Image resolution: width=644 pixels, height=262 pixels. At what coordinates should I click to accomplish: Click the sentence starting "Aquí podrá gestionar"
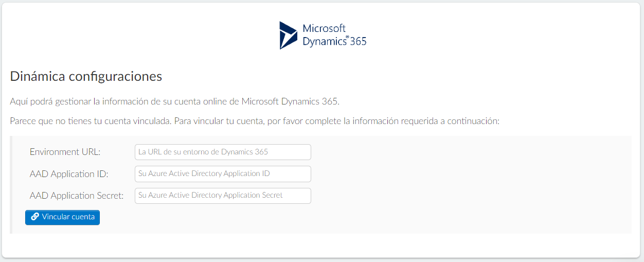coord(174,101)
